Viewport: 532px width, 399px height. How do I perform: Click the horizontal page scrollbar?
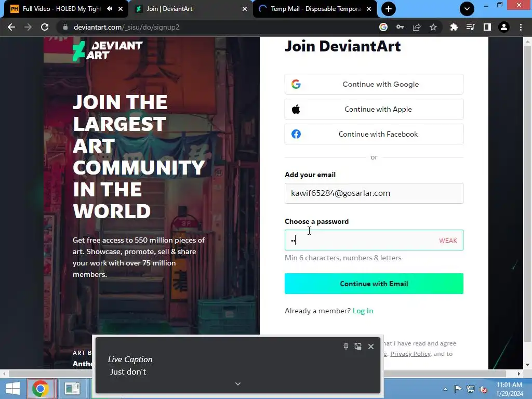[x=258, y=374]
